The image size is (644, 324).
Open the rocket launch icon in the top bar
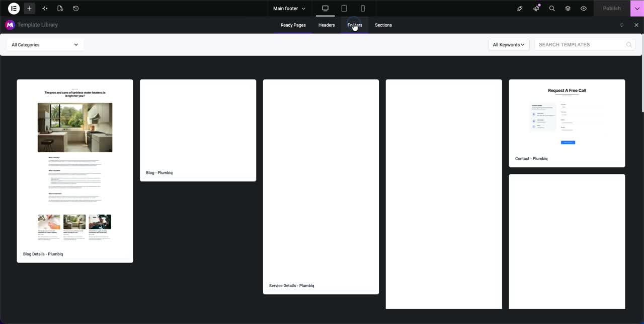tap(520, 9)
